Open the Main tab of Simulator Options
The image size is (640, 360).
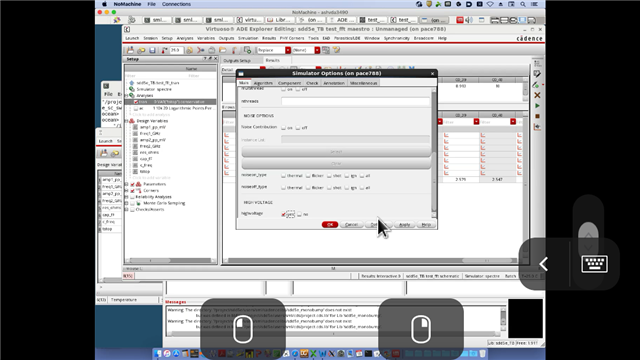(x=244, y=83)
